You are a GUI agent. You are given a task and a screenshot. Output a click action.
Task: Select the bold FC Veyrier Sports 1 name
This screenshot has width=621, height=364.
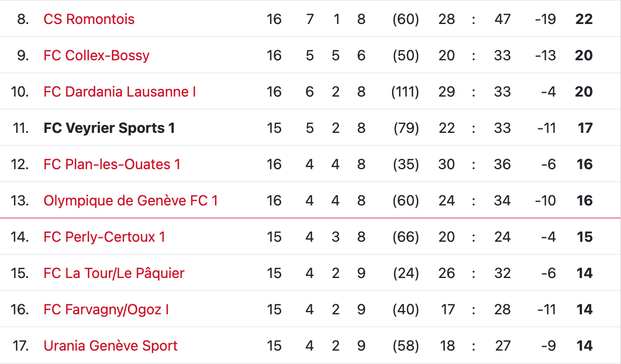coord(109,128)
